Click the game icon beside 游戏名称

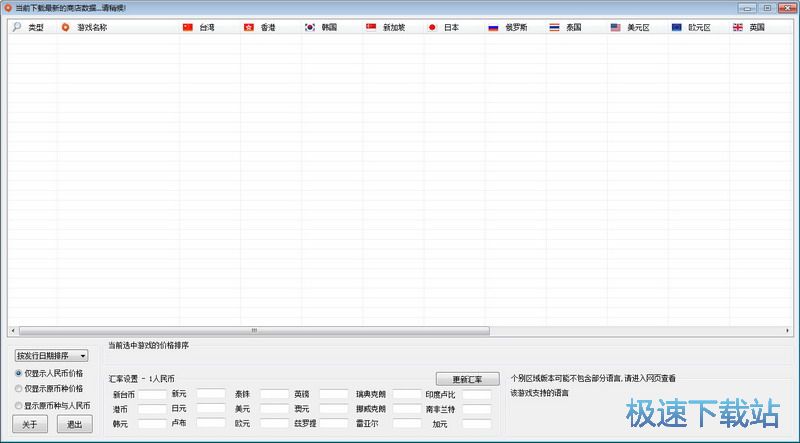[66, 27]
